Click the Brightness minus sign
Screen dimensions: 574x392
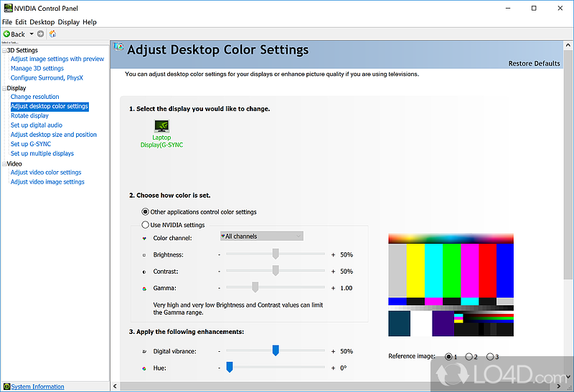(x=220, y=255)
